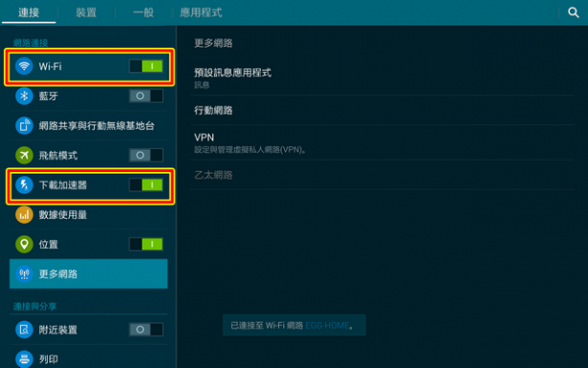
Task: Enable the 藍牙 Bluetooth switch
Action: [x=146, y=96]
